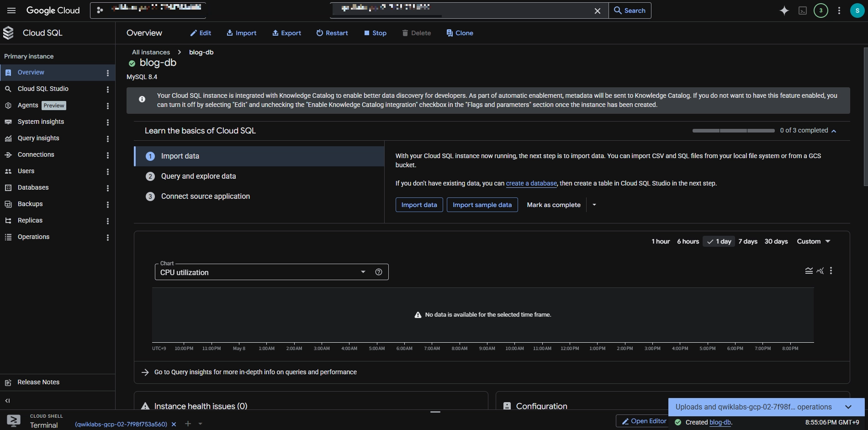Set time range to 1 day
The image size is (868, 430).
pyautogui.click(x=719, y=241)
